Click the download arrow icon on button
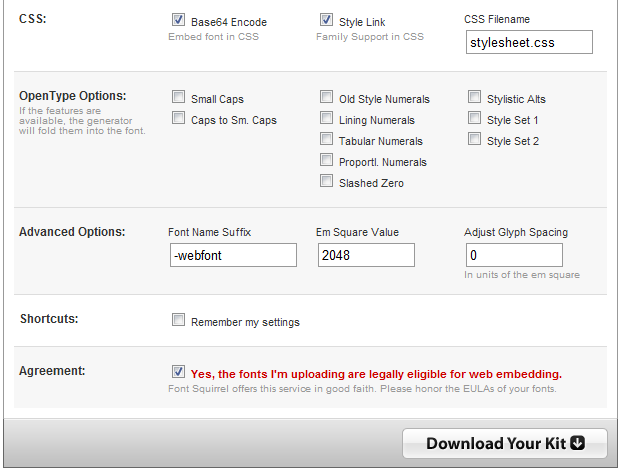Screen dimensions: 621x472 click(x=591, y=443)
